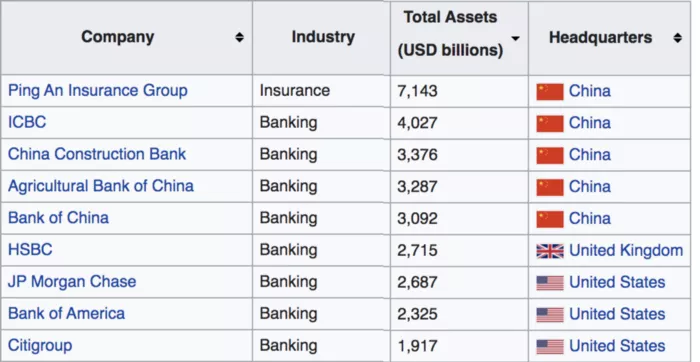Click the United Kingdom flag icon
This screenshot has height=362, width=700.
[x=550, y=251]
